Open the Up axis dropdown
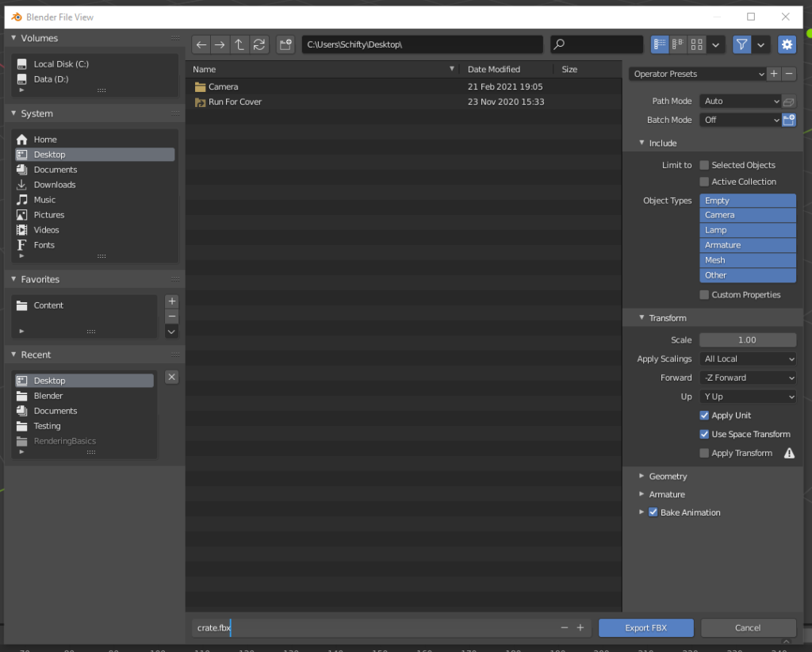This screenshot has width=812, height=652. tap(748, 397)
